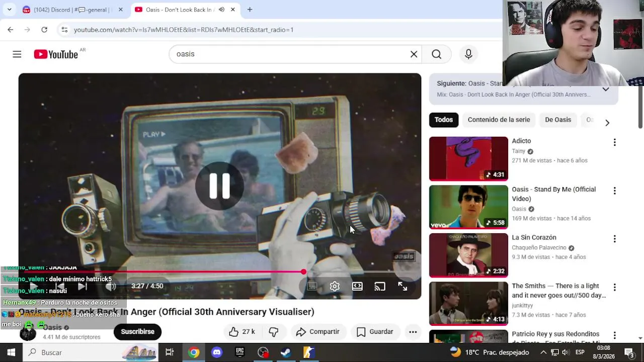Open options for The Smiths video

click(614, 288)
